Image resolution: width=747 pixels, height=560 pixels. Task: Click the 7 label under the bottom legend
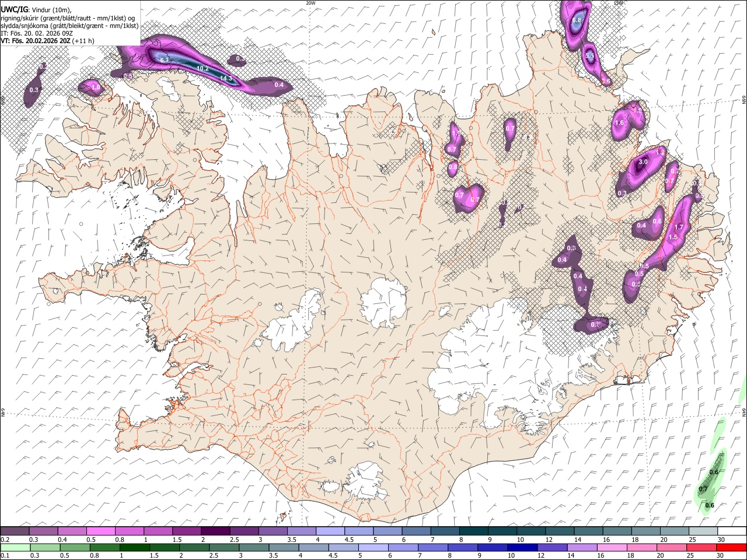(419, 555)
